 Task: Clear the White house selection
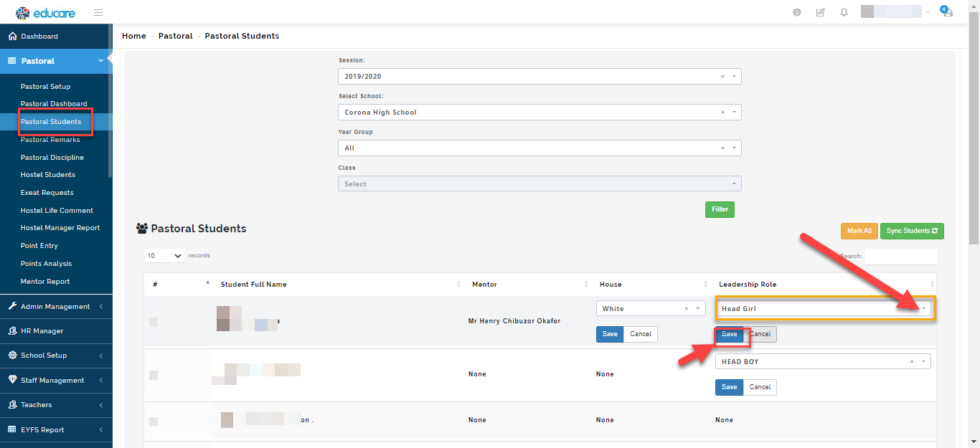click(x=687, y=309)
